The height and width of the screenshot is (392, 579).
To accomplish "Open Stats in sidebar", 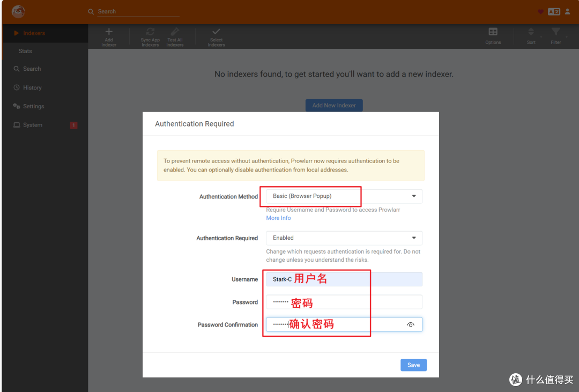I will point(45,51).
